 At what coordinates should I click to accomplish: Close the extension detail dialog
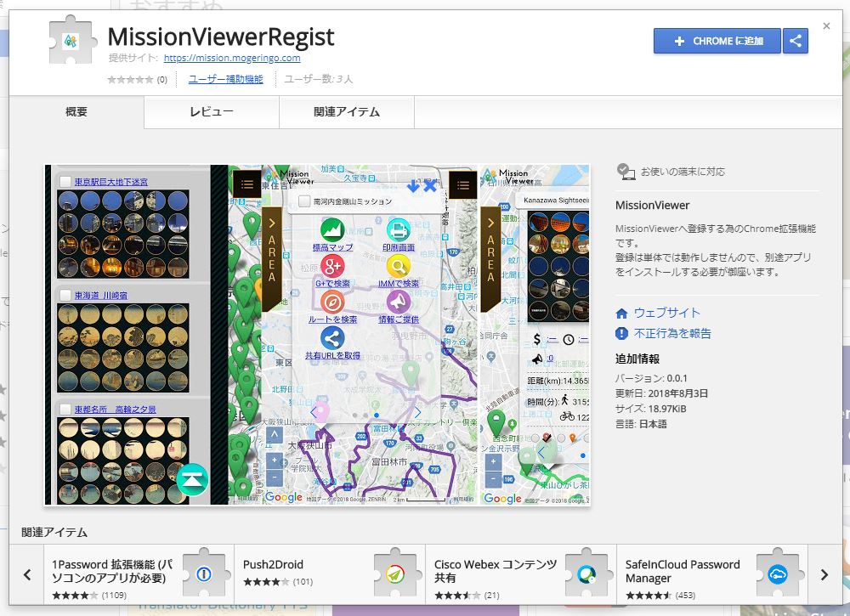coord(826,26)
